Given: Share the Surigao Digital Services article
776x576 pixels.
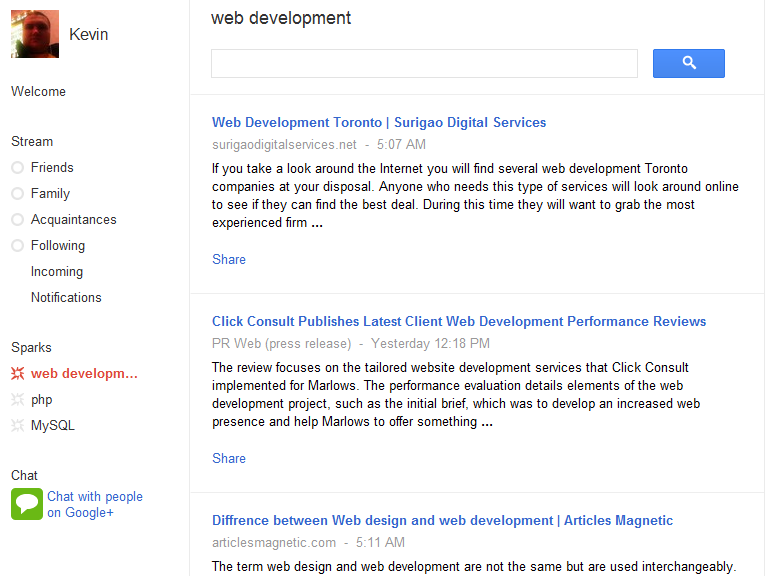Looking at the screenshot, I should pyautogui.click(x=229, y=259).
